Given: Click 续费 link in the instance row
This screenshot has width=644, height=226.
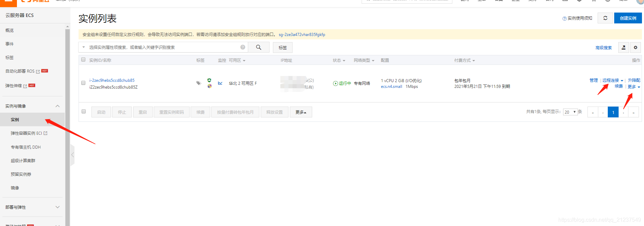Looking at the screenshot, I should click(x=619, y=87).
